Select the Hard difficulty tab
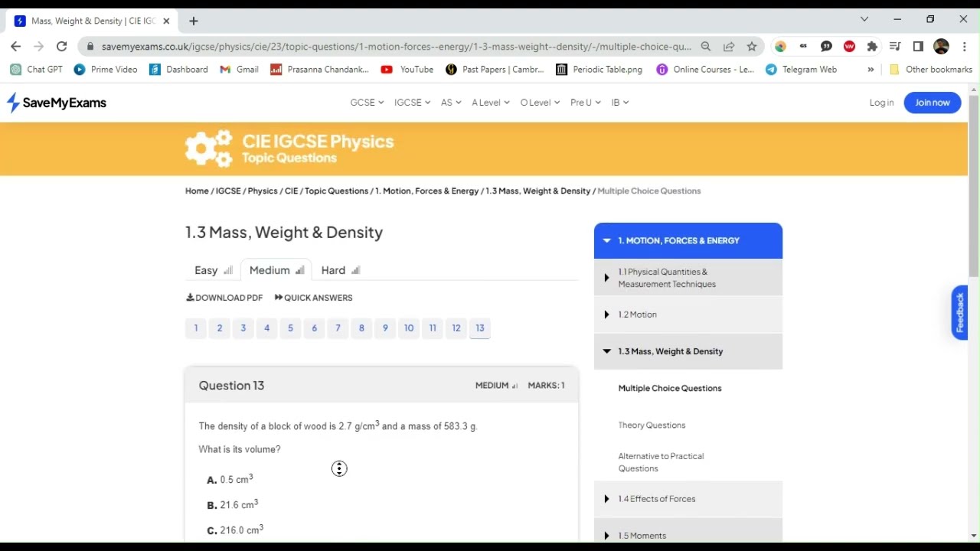Screen dimensions: 980x551 [x=341, y=270]
